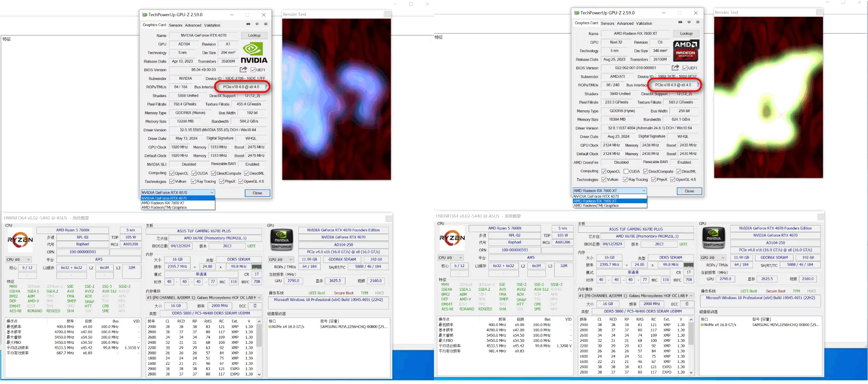Click the blue Render Test preview image

point(336,99)
